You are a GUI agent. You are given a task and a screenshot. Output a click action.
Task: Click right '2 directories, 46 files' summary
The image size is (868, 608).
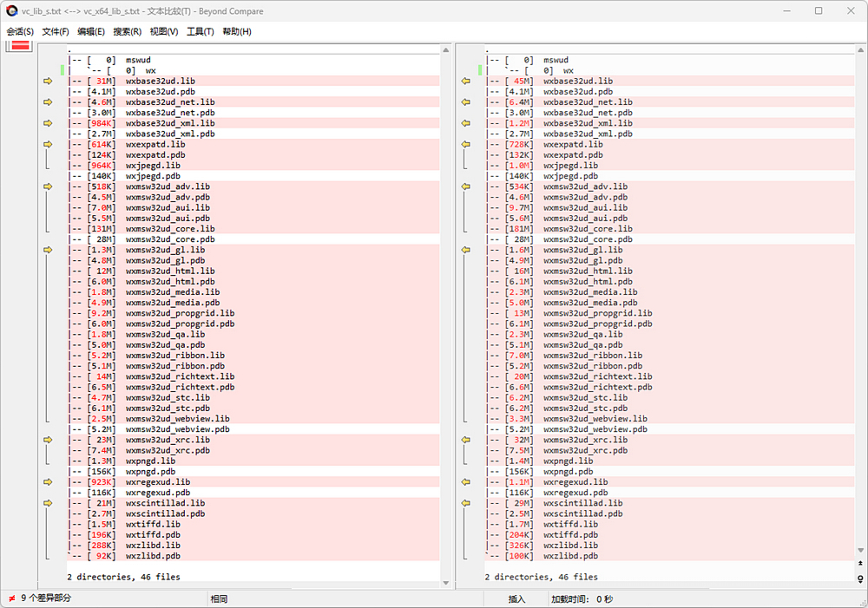pos(542,577)
